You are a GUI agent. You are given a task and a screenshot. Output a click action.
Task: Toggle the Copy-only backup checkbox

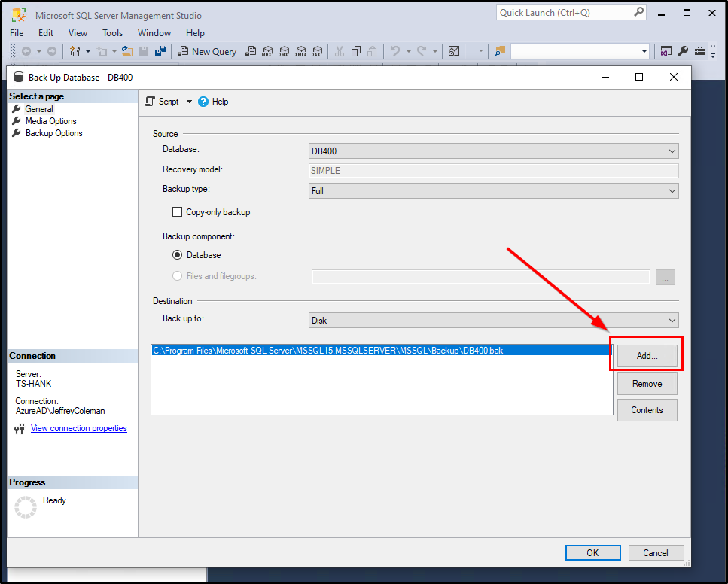coord(177,212)
